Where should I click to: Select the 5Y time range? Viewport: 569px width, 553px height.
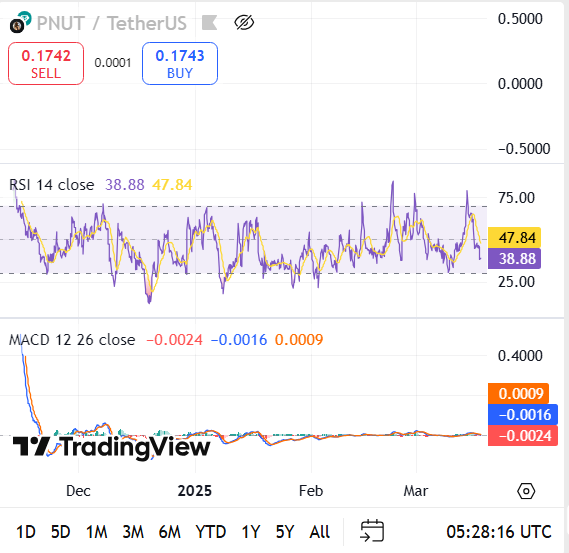(285, 532)
